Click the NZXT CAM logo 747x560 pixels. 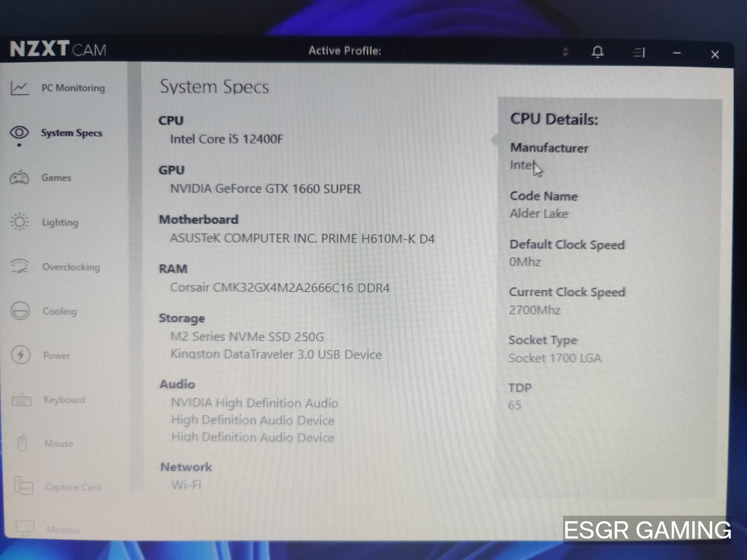[58, 49]
